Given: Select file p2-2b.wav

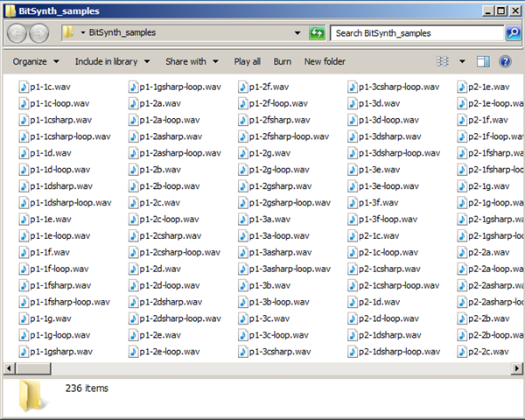Looking at the screenshot, I should coord(484,318).
